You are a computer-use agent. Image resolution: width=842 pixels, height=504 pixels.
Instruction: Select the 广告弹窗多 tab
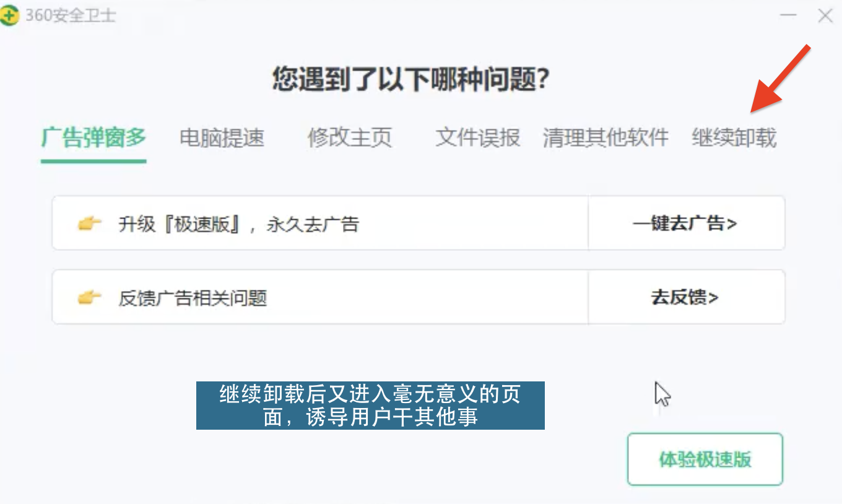[93, 137]
